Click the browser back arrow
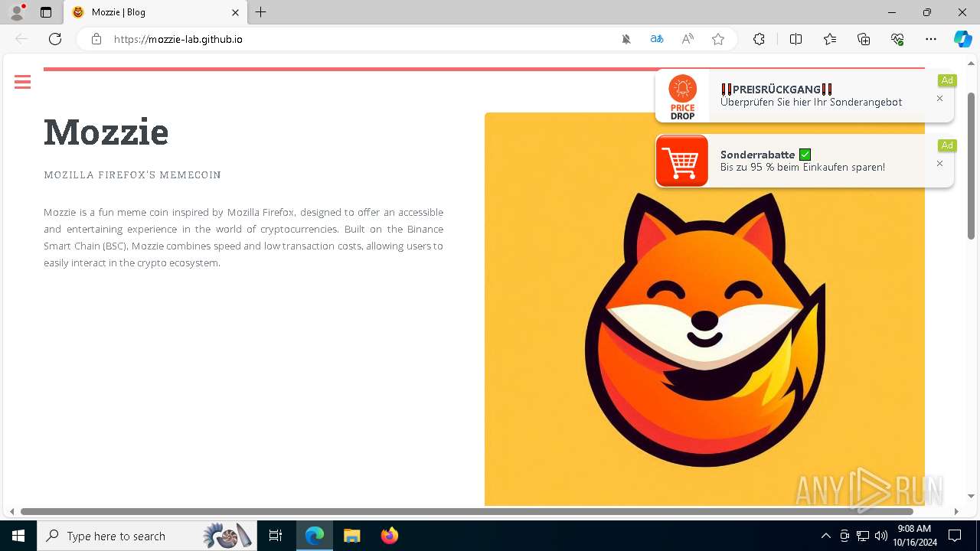980x551 pixels. [21, 39]
